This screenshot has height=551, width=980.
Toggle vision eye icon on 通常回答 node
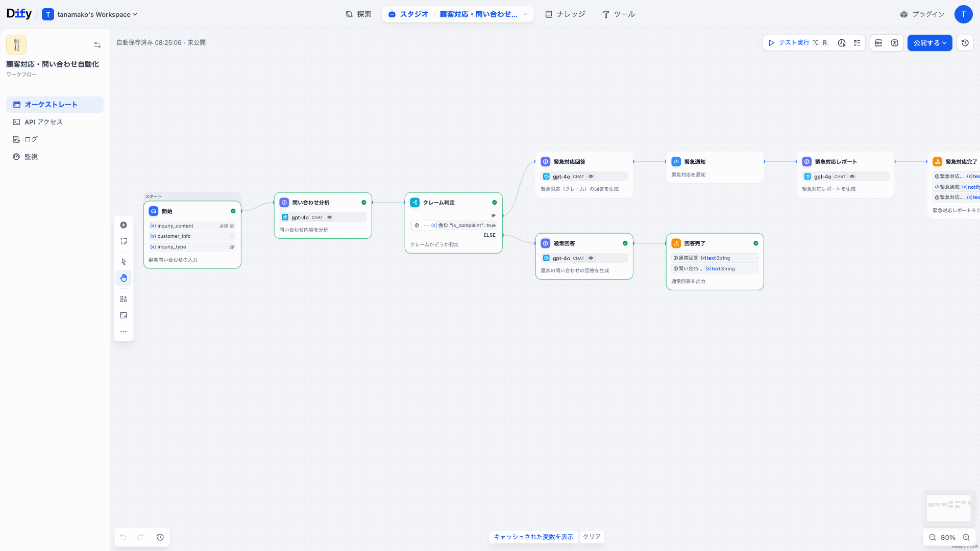[591, 258]
